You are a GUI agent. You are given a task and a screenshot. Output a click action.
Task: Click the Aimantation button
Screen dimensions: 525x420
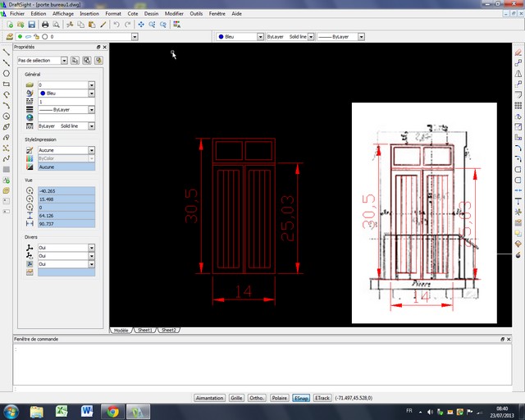click(210, 398)
